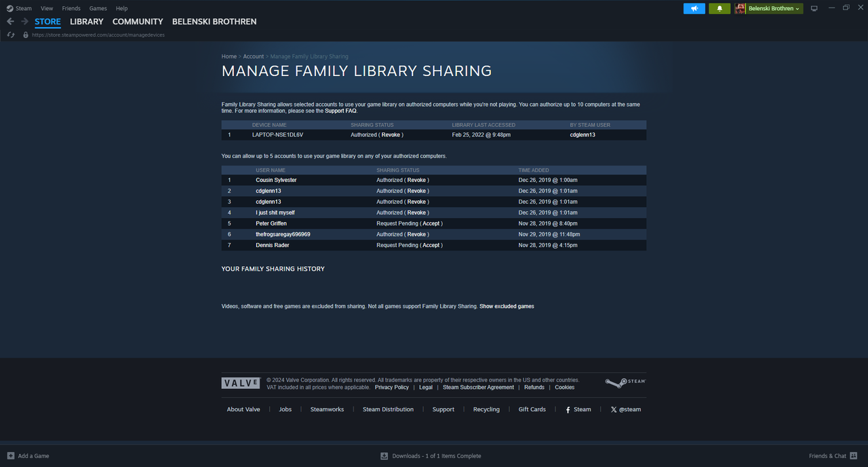Open the Steam Distribution footer link

point(388,409)
